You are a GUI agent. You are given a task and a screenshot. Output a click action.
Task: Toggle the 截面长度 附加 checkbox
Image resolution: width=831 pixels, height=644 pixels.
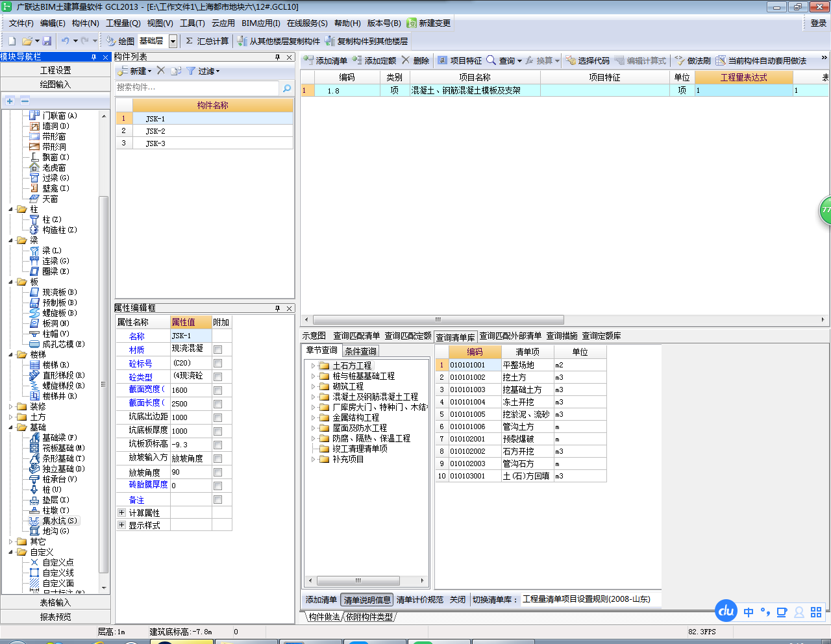218,404
